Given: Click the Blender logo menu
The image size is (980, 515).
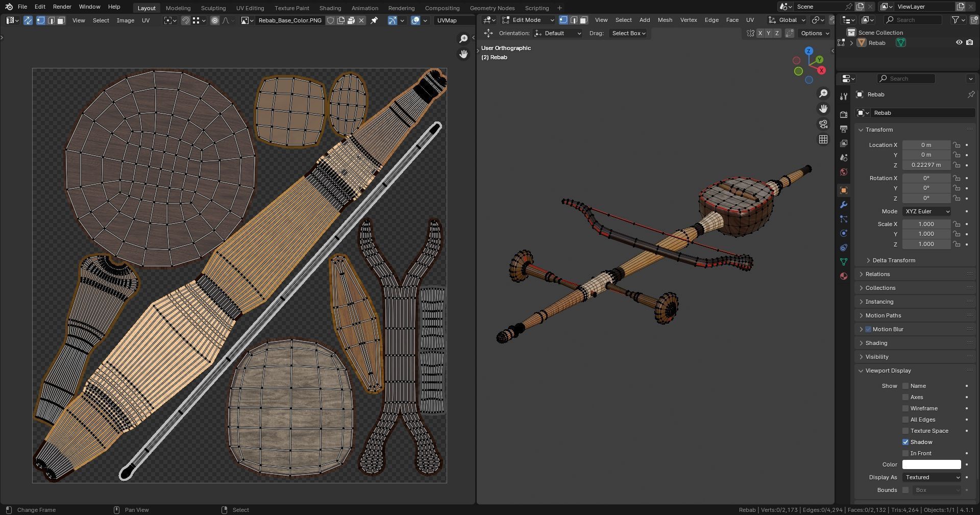Looking at the screenshot, I should tap(9, 7).
